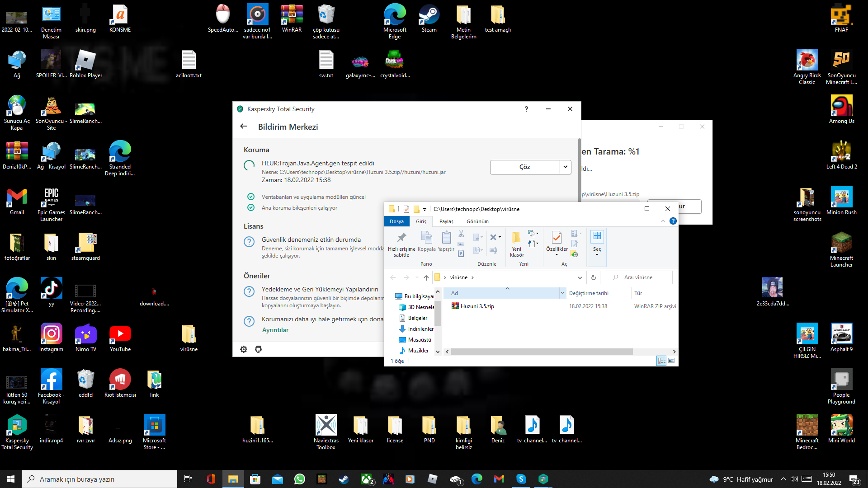
Task: Collapse the Explorer ribbon chevron
Action: pos(663,221)
